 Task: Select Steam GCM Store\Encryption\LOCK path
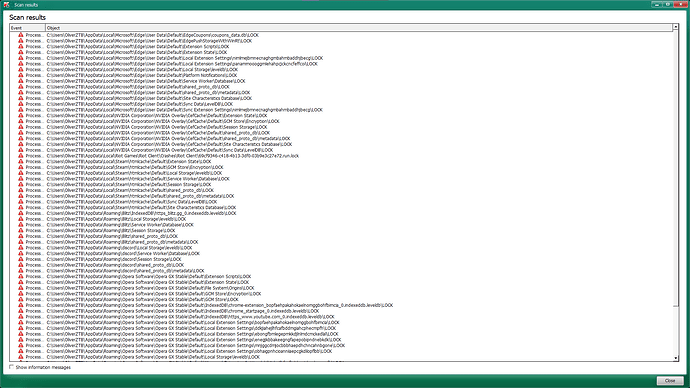tap(135, 167)
